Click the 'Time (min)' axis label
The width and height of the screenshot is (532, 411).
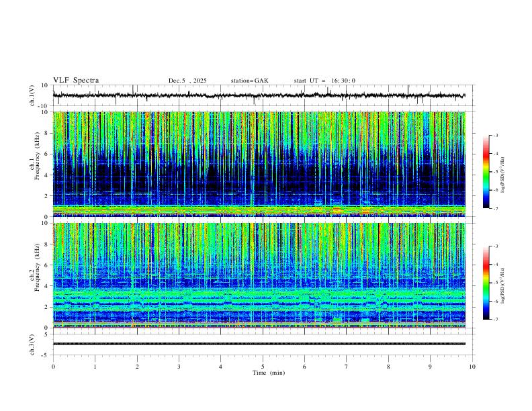click(x=269, y=373)
